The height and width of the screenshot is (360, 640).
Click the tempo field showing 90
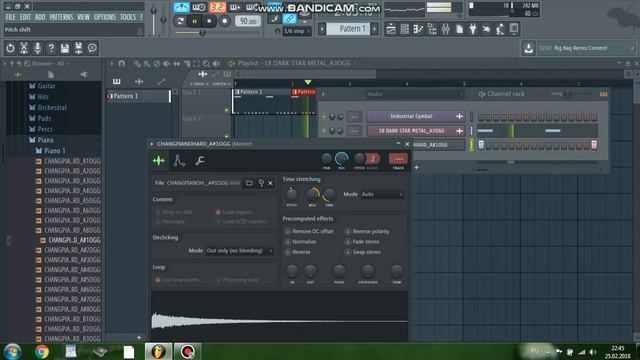[x=248, y=21]
